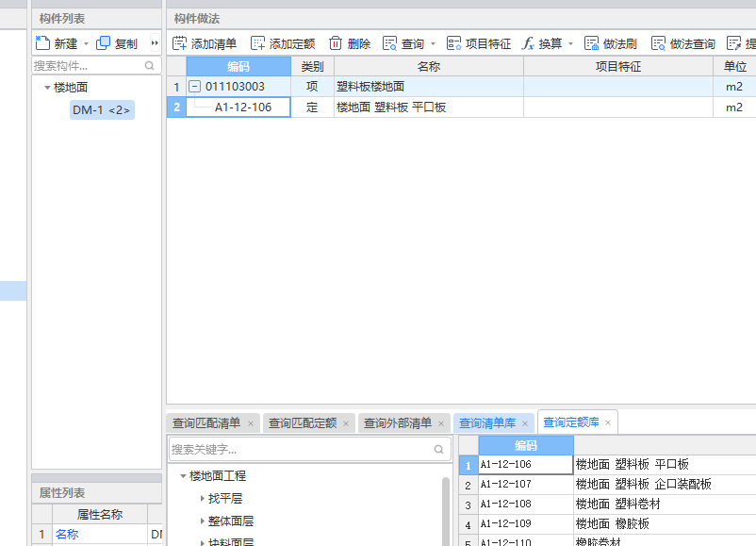Click the 名称 property link in 属性列表

(x=67, y=534)
